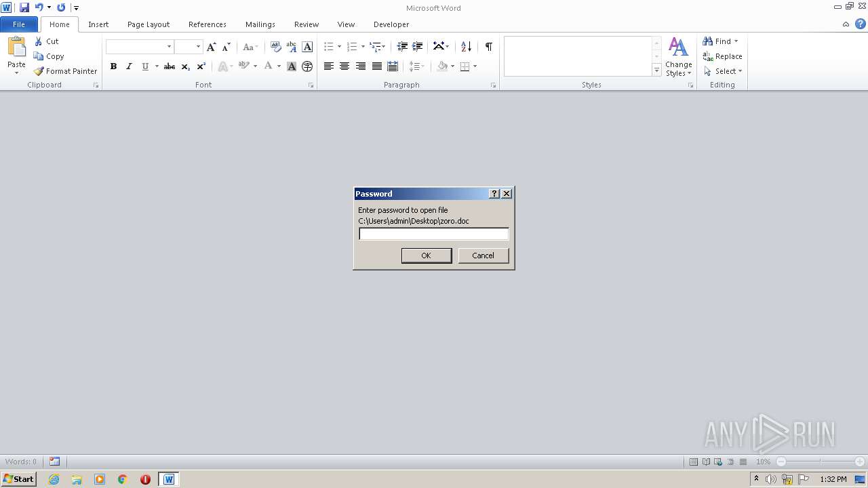The width and height of the screenshot is (868, 488).
Task: Open the font name dropdown
Action: [x=169, y=47]
